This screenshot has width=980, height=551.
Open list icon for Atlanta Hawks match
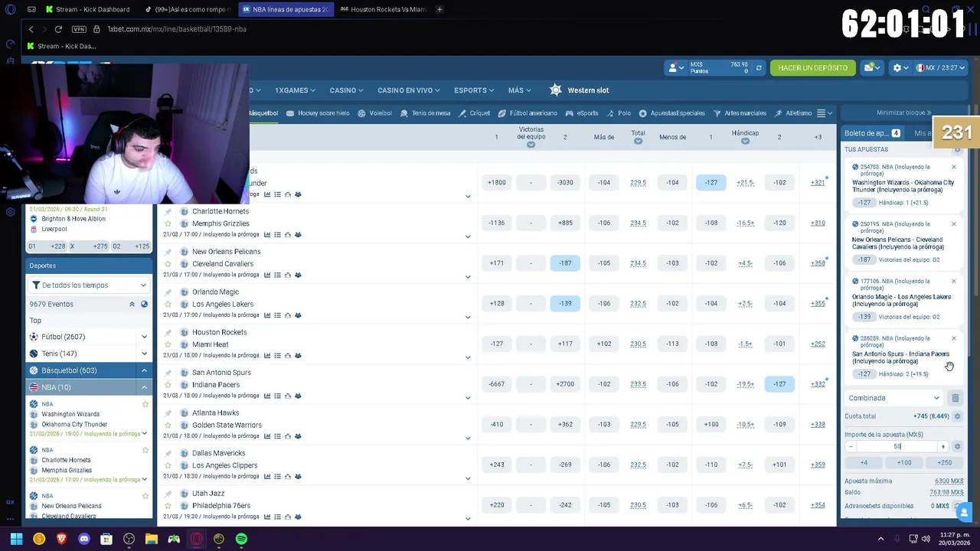point(277,436)
